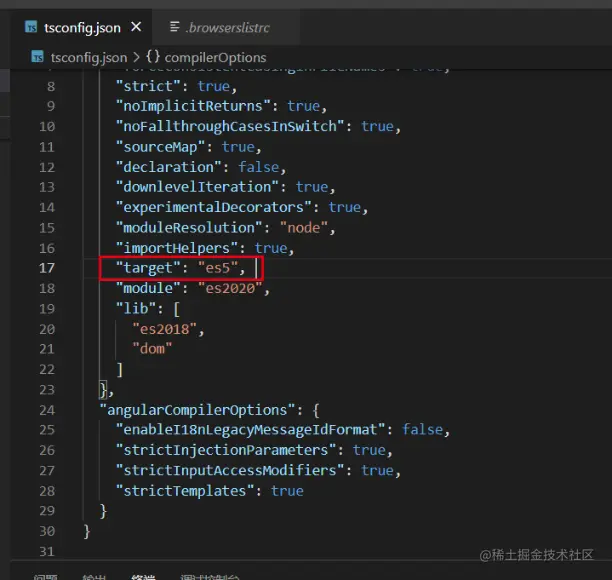Click the "downlevelIteration" key
The image size is (612, 580).
point(197,187)
